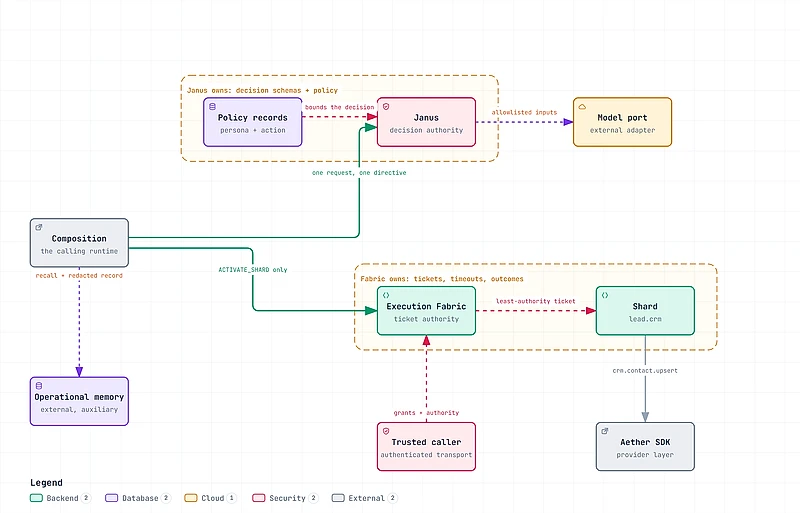Click the database icon in Policy records node

point(212,107)
